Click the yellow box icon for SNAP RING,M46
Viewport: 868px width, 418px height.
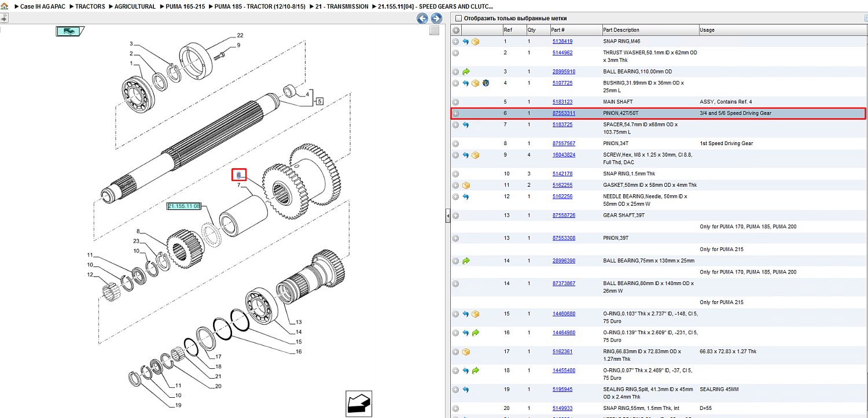[x=475, y=42]
